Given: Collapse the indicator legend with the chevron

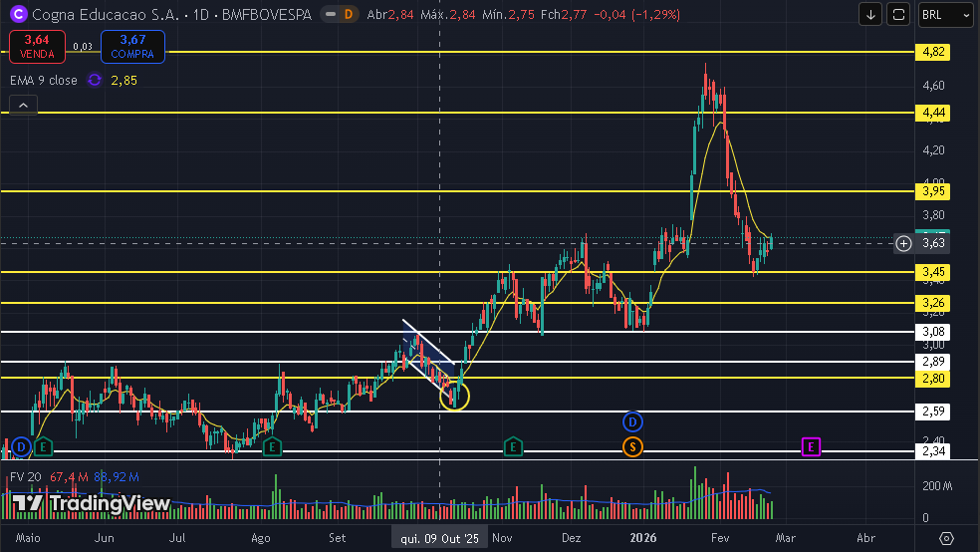Looking at the screenshot, I should tap(23, 106).
